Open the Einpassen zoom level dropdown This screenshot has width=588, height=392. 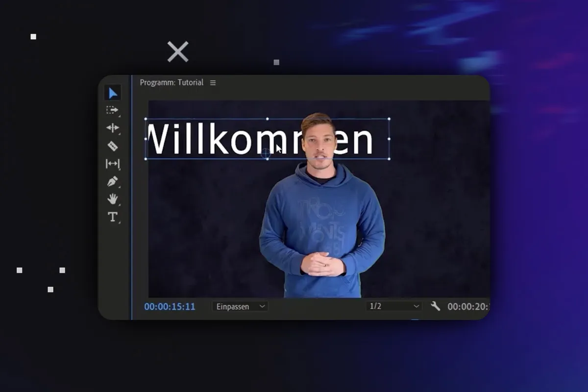pyautogui.click(x=240, y=306)
